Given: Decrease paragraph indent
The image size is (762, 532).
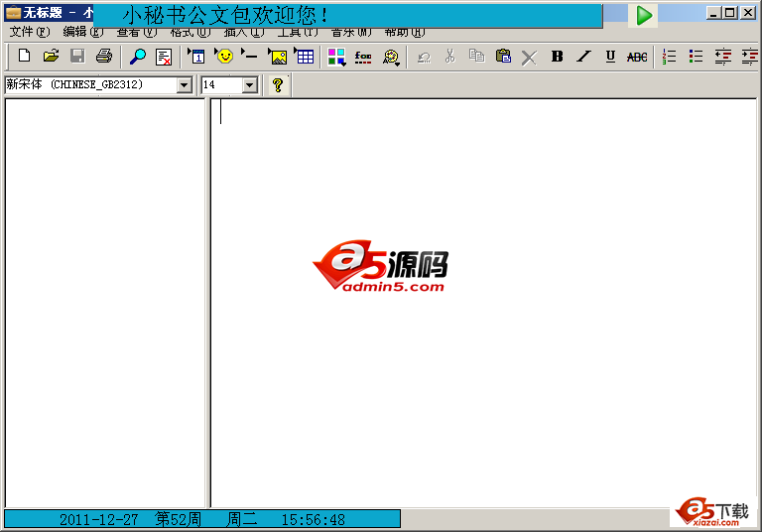Looking at the screenshot, I should coord(723,57).
